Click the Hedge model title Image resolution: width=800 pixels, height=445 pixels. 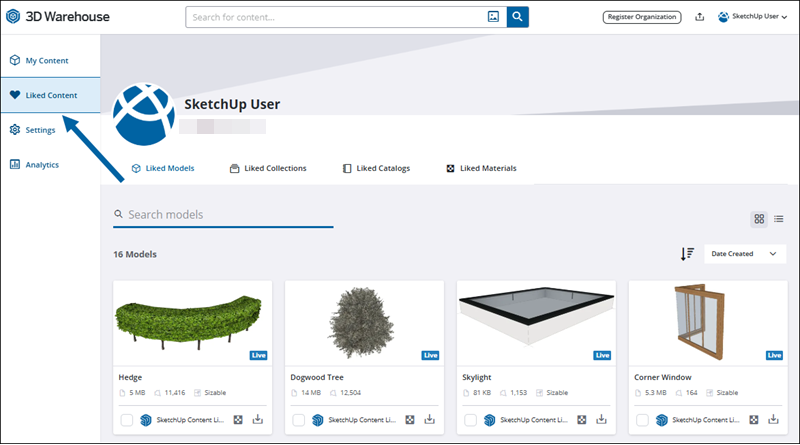[x=130, y=377]
